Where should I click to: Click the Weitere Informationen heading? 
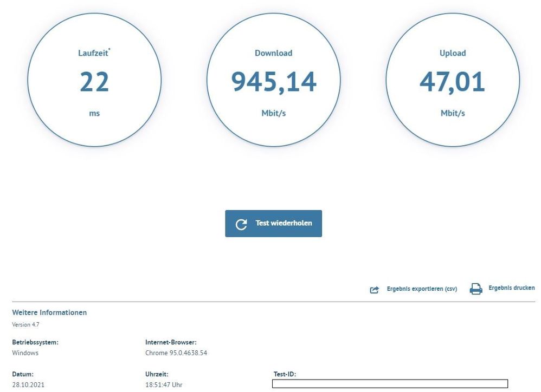(49, 312)
